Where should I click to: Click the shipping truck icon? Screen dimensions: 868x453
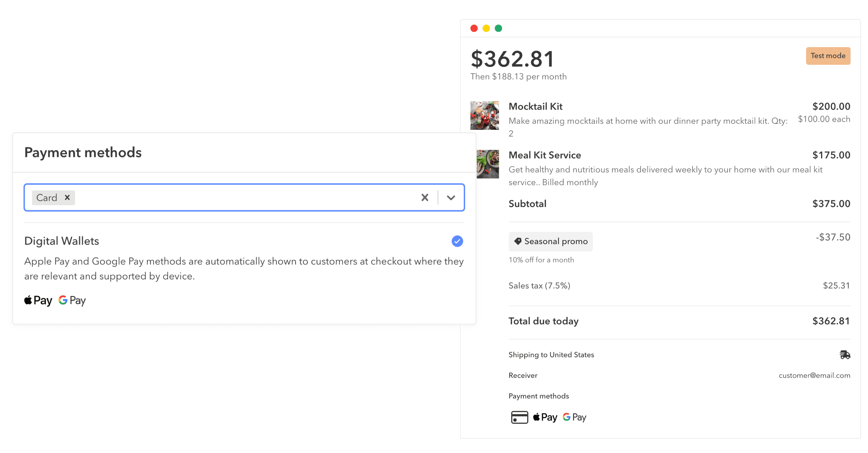pyautogui.click(x=844, y=355)
